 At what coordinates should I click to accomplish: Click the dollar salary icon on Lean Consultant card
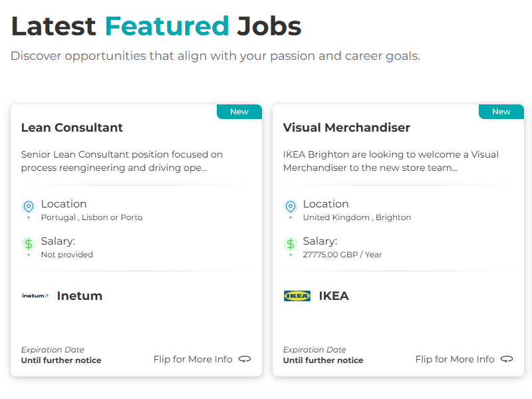(x=28, y=244)
